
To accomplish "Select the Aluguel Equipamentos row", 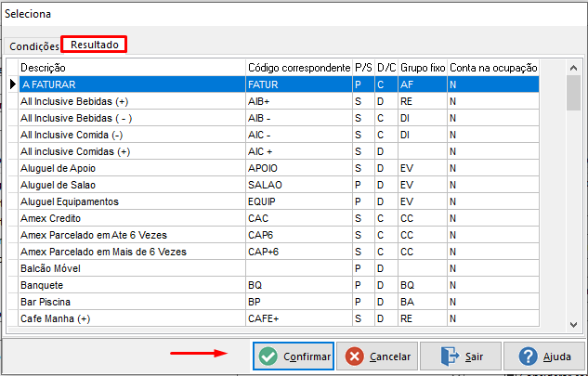I will pyautogui.click(x=279, y=201).
